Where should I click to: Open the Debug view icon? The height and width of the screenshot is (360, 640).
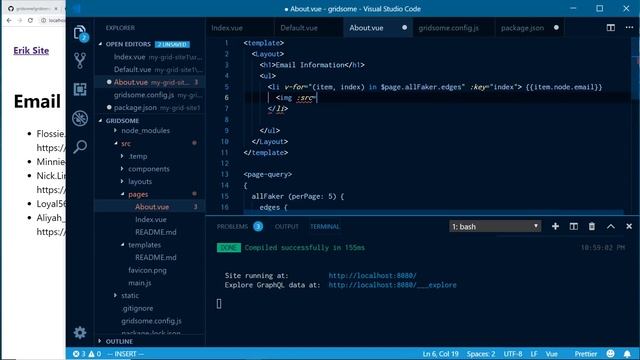click(80, 118)
